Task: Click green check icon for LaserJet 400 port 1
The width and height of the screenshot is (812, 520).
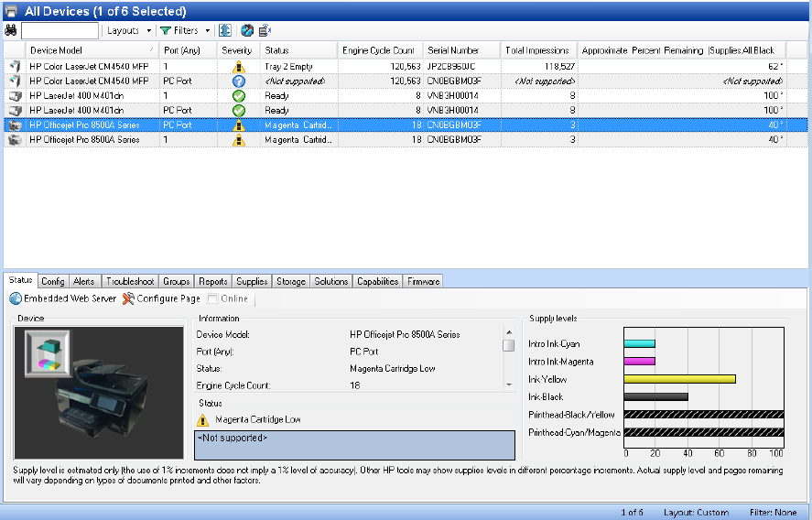Action: [238, 95]
